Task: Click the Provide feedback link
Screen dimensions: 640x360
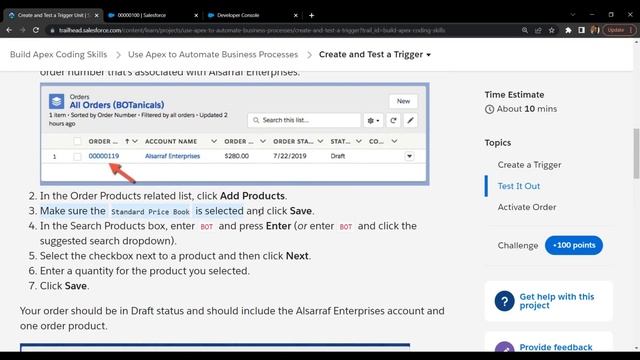Action: click(x=556, y=347)
